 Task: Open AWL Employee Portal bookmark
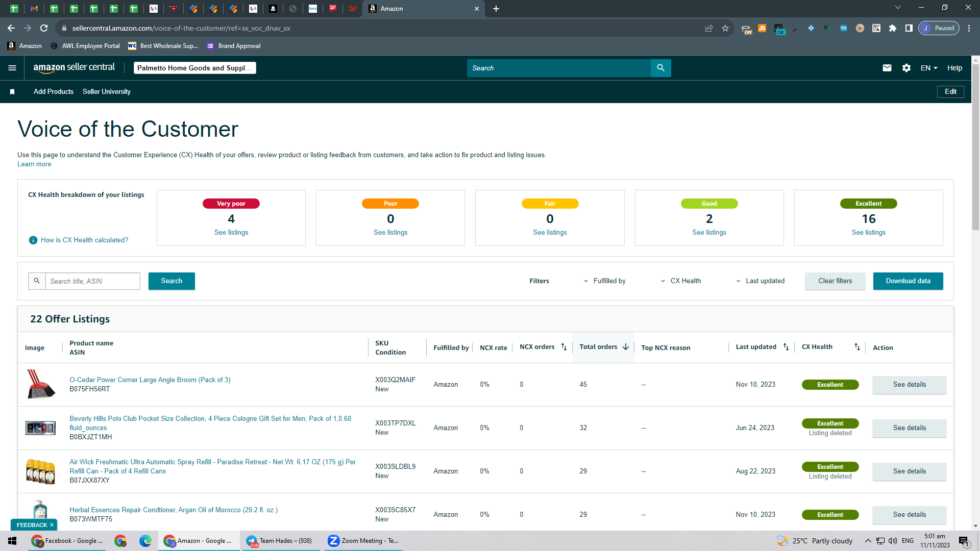85,46
